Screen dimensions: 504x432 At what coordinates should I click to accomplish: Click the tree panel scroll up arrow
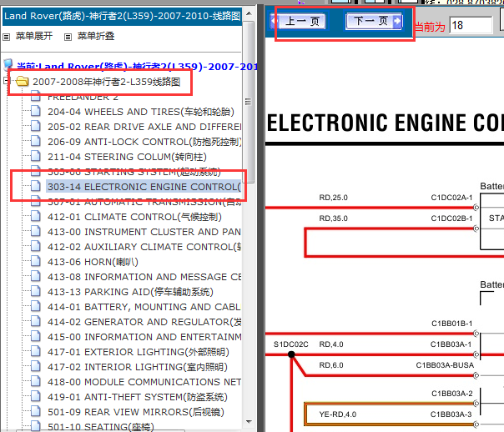point(249,13)
